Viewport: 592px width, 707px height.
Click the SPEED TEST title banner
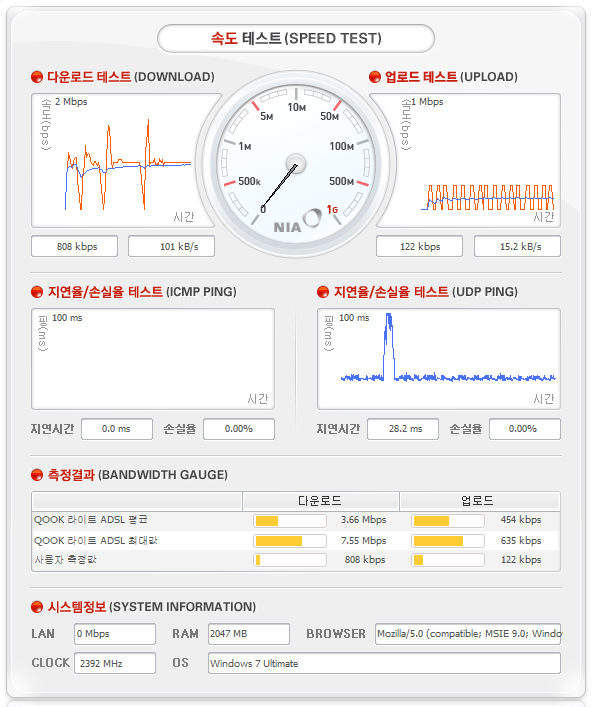(x=296, y=38)
